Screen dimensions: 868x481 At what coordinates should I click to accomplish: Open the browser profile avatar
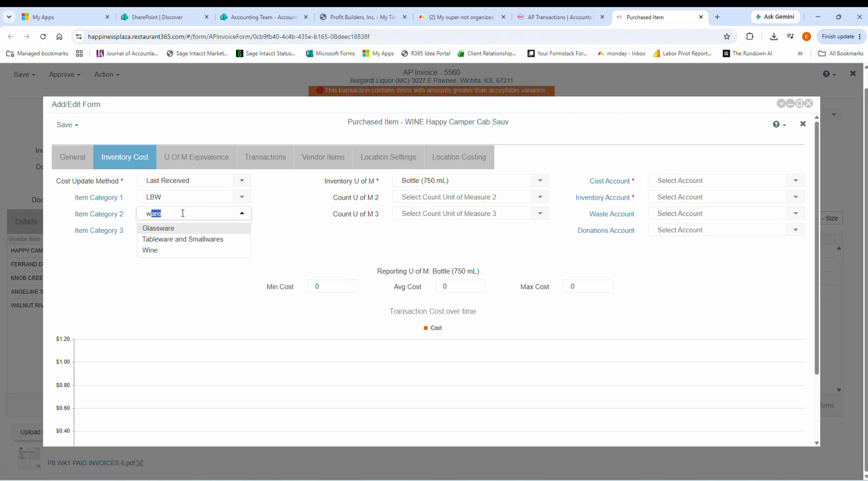point(807,36)
